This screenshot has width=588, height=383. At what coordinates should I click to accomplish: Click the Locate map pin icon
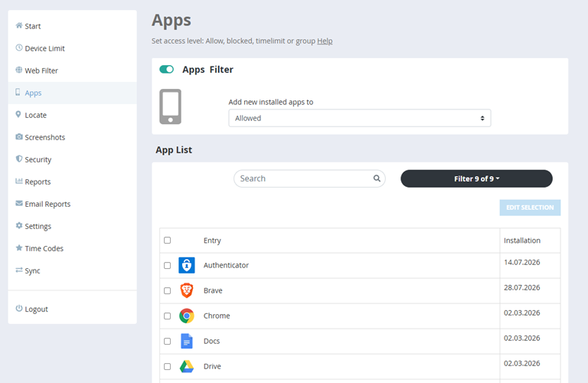18,114
